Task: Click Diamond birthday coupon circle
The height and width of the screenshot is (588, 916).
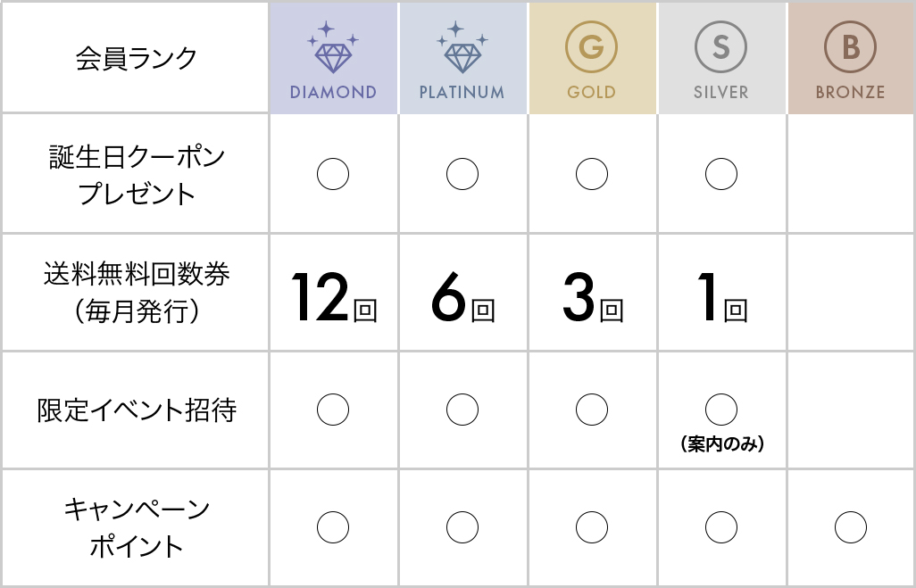Action: click(x=333, y=174)
